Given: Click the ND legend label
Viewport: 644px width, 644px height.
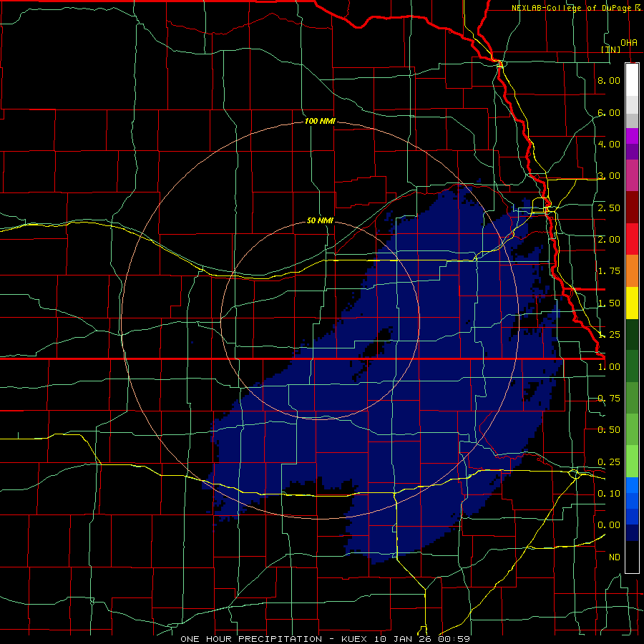Looking at the screenshot, I should click(x=615, y=557).
